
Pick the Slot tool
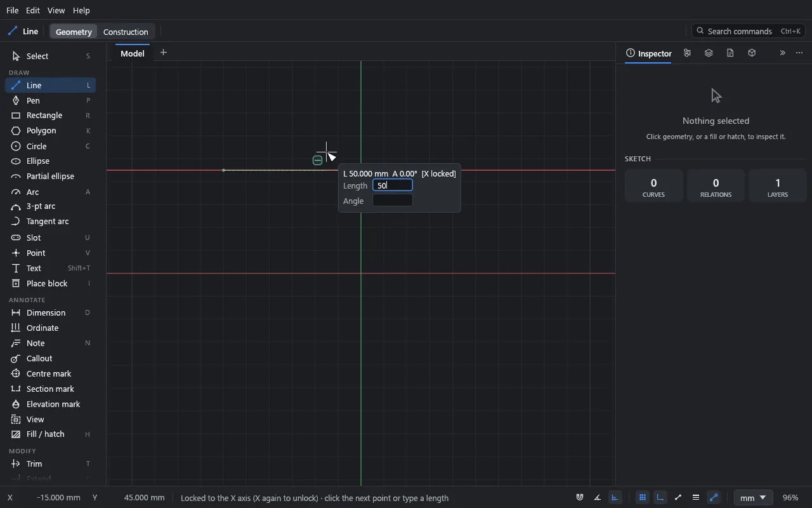coord(51,237)
